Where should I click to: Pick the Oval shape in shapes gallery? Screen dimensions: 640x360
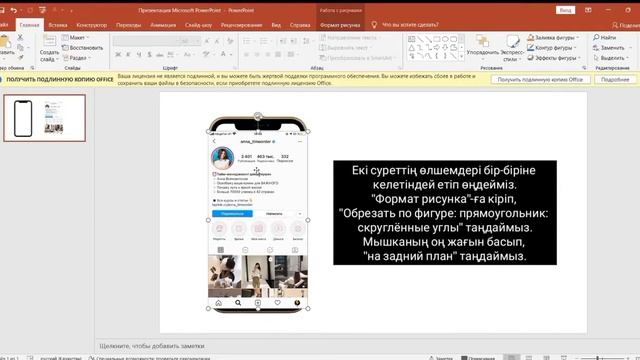click(445, 39)
